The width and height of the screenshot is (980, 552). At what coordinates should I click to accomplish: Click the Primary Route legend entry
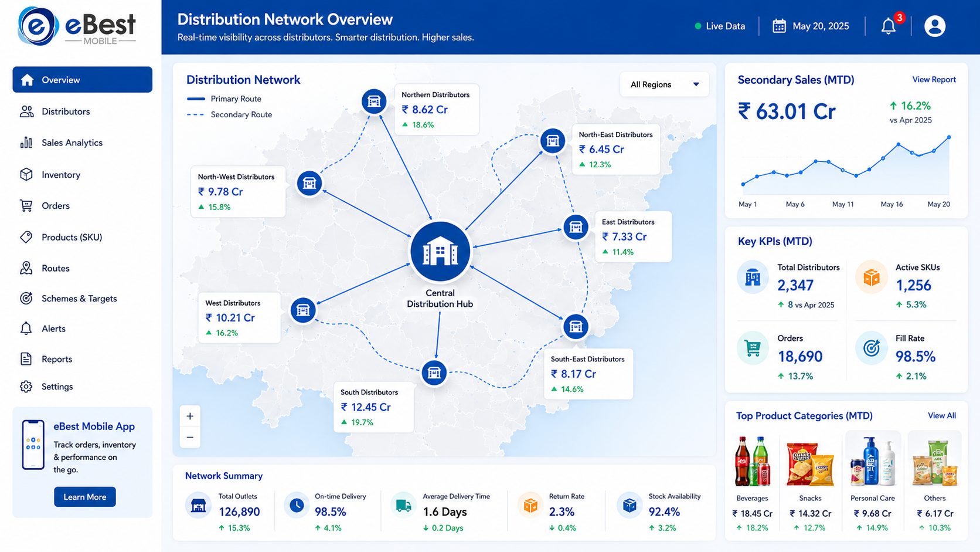tap(224, 99)
